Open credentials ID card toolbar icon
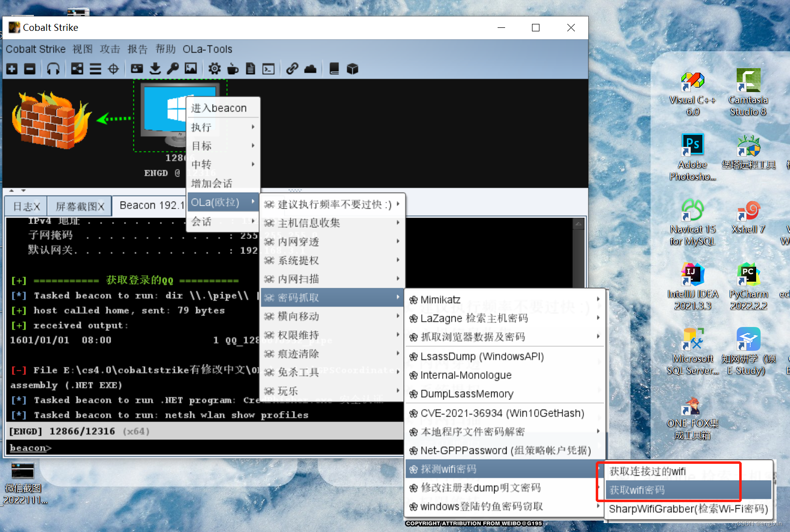This screenshot has width=790, height=532. pos(137,69)
